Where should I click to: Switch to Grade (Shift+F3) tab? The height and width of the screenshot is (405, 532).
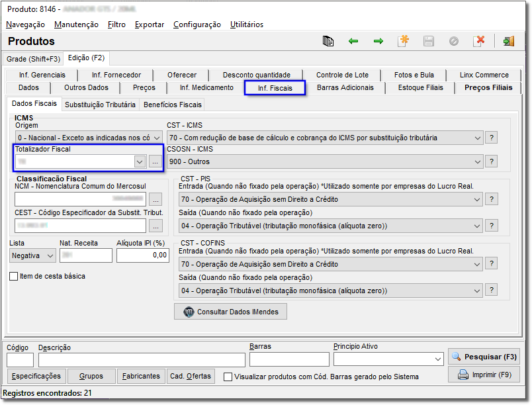[x=33, y=59]
